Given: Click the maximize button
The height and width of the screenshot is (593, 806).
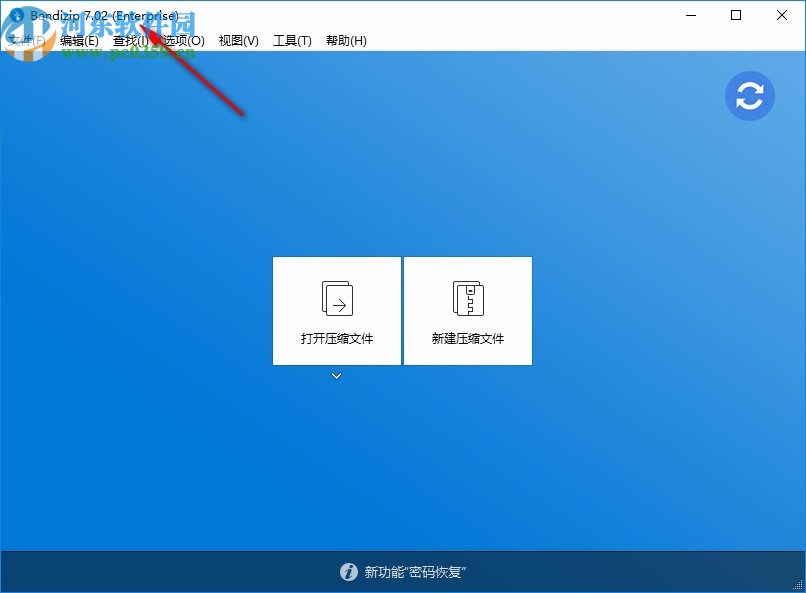Looking at the screenshot, I should 736,15.
